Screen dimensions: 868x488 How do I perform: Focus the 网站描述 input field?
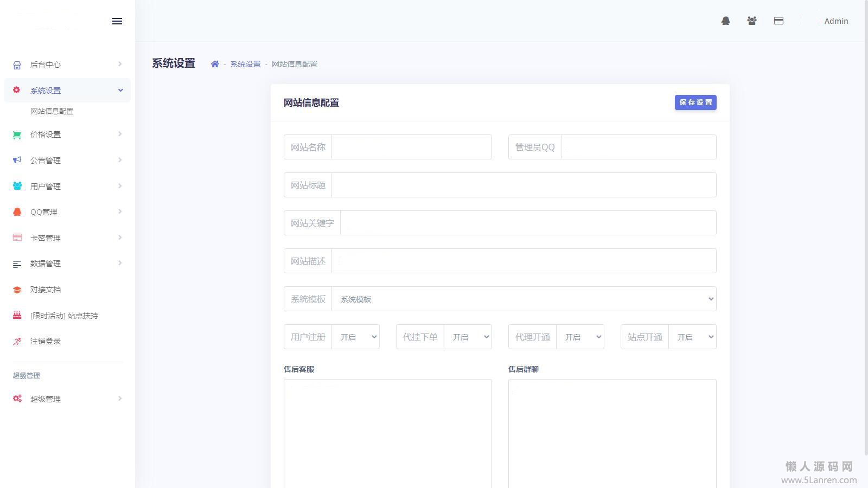524,261
